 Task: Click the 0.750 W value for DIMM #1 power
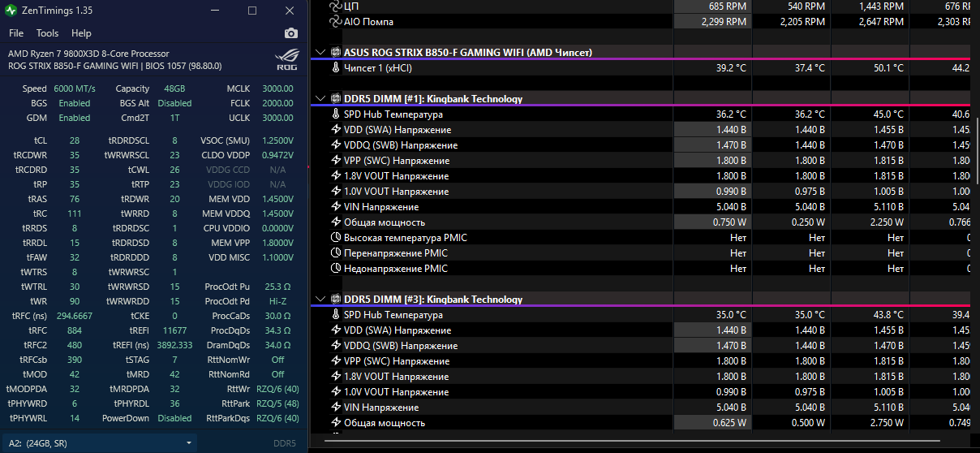(730, 222)
